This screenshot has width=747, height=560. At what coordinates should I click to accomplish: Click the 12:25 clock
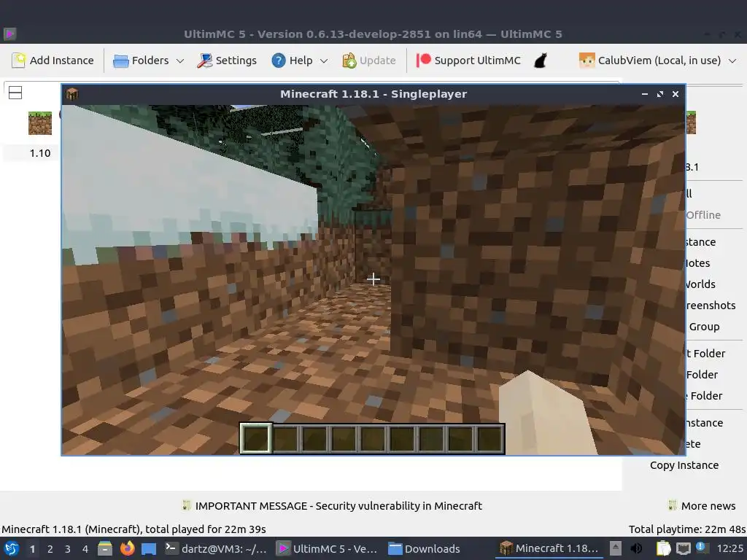click(x=729, y=548)
